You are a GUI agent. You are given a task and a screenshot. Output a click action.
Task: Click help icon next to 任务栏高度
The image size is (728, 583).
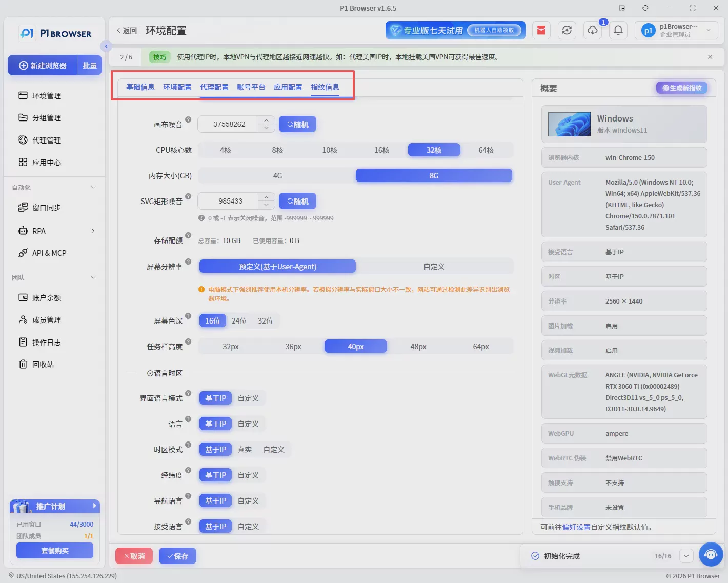pos(188,341)
